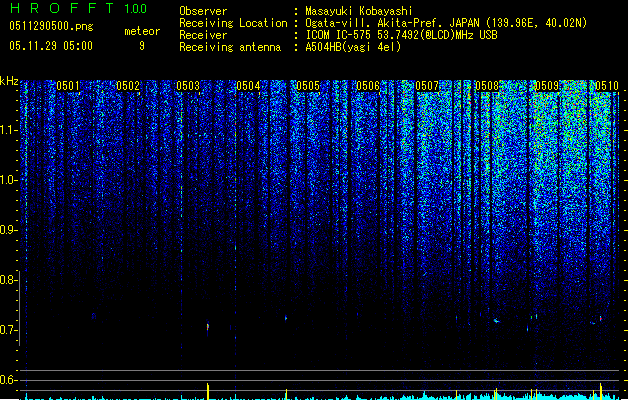This screenshot has height=400, width=629.
Task: Click the yellow detection bar under 0505 echo
Action: tap(286, 394)
